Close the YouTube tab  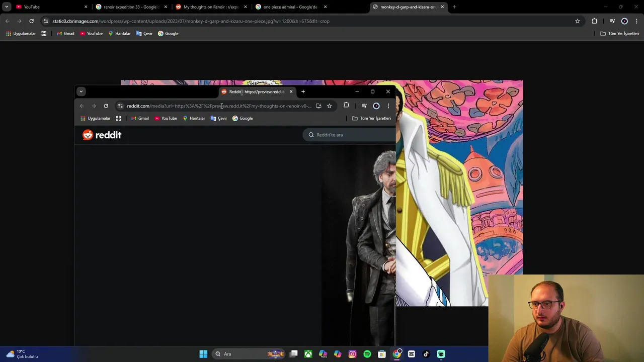point(86,7)
